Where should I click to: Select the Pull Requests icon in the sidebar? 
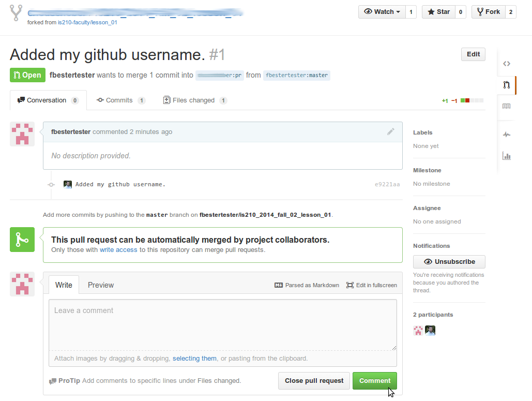click(507, 86)
